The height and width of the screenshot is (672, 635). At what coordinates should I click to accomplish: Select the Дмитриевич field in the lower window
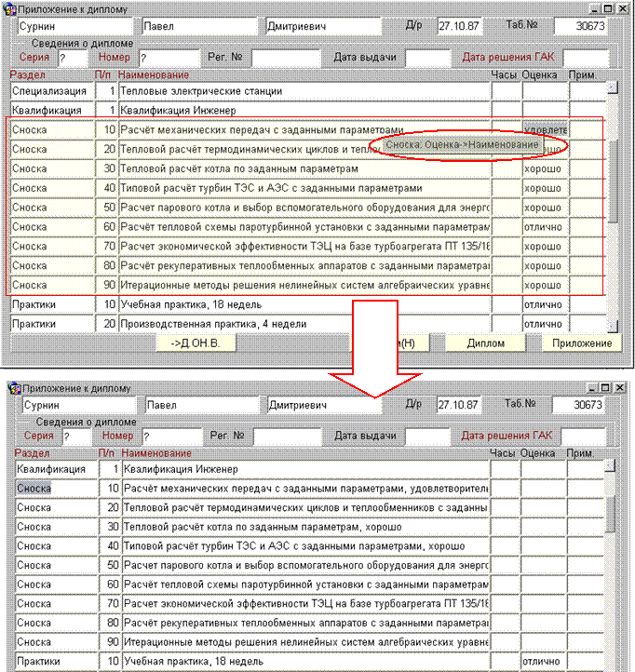pyautogui.click(x=324, y=405)
